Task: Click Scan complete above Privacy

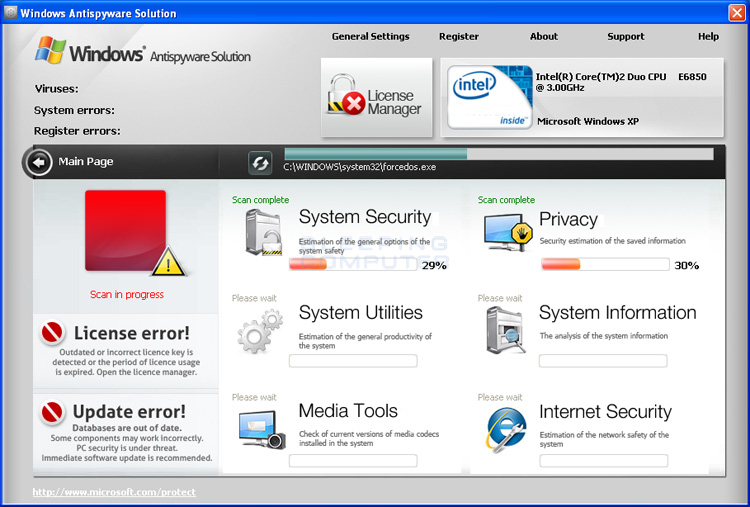Action: (x=506, y=200)
